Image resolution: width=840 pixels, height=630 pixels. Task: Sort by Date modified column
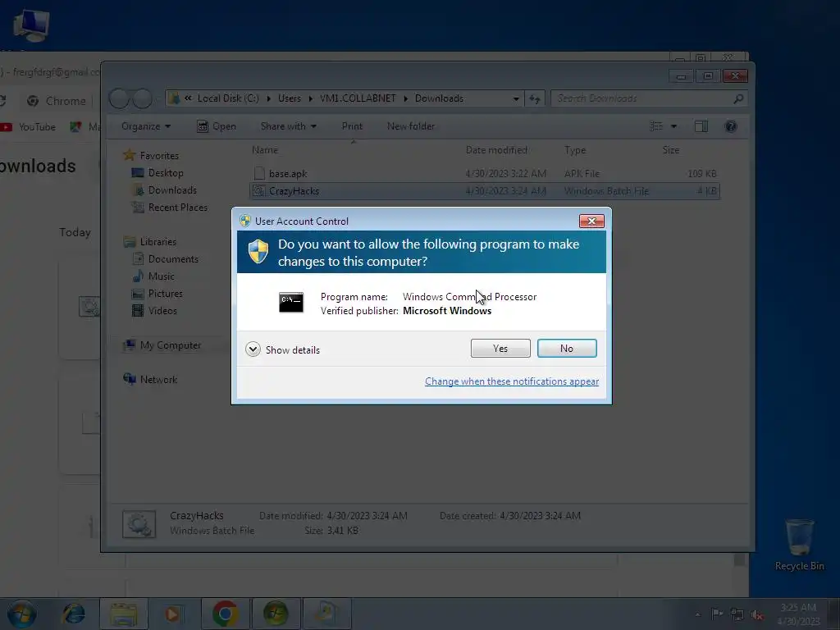pyautogui.click(x=496, y=151)
